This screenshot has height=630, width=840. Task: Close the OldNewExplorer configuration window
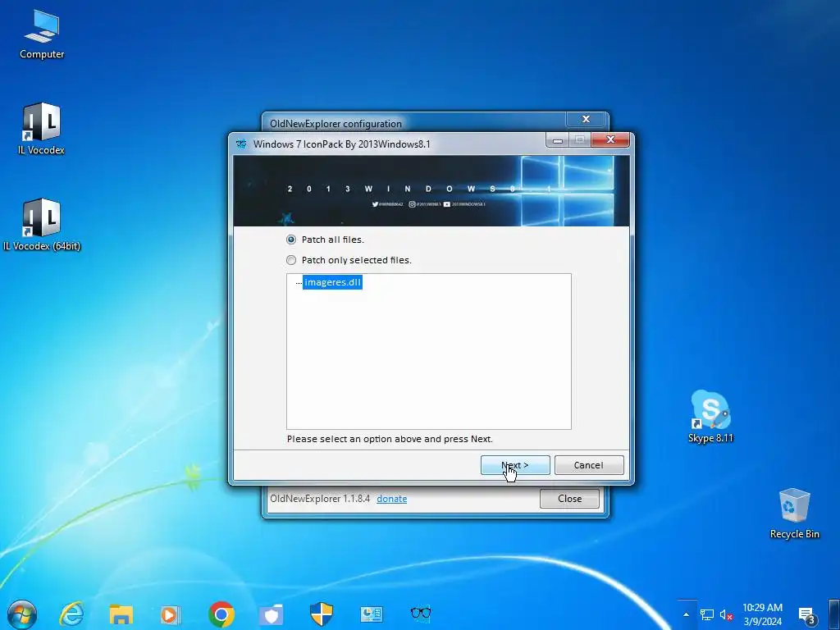point(586,119)
